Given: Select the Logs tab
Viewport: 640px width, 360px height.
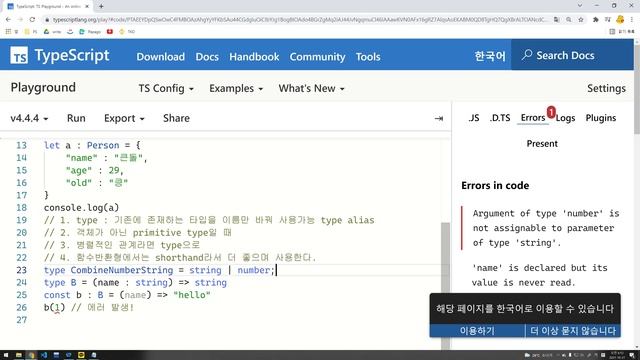Looking at the screenshot, I should (x=565, y=118).
